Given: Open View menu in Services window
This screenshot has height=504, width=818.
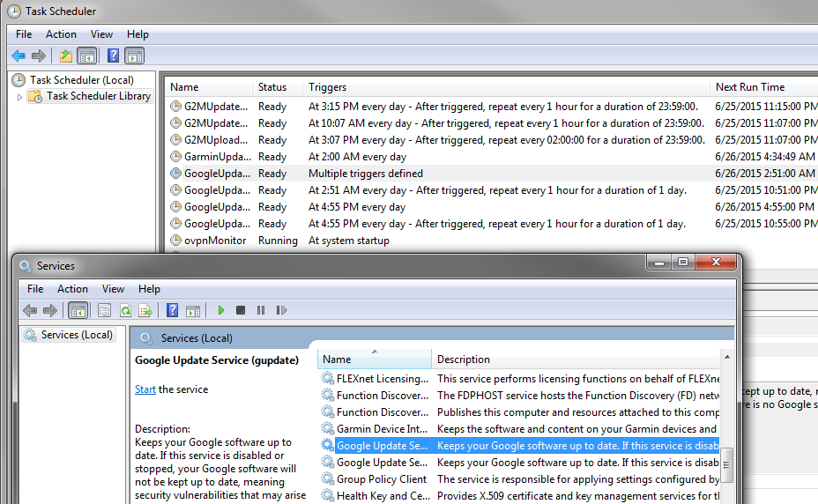Looking at the screenshot, I should [113, 289].
